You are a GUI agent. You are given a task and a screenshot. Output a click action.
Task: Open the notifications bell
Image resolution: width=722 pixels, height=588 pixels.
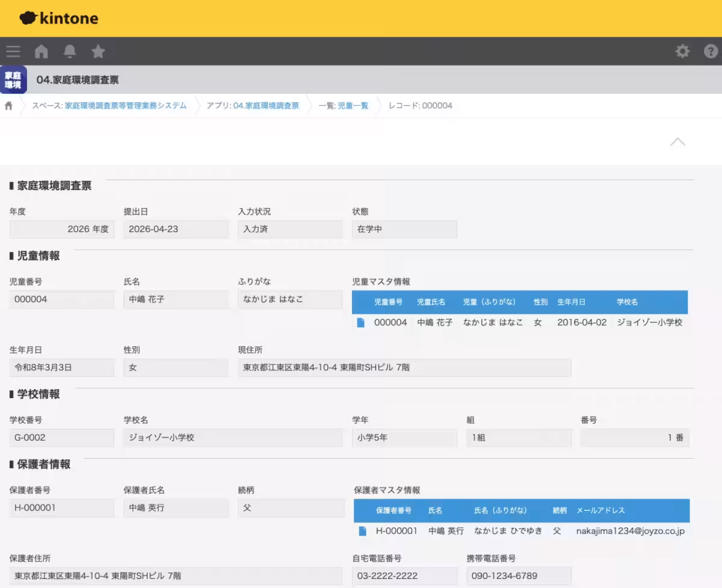click(70, 52)
